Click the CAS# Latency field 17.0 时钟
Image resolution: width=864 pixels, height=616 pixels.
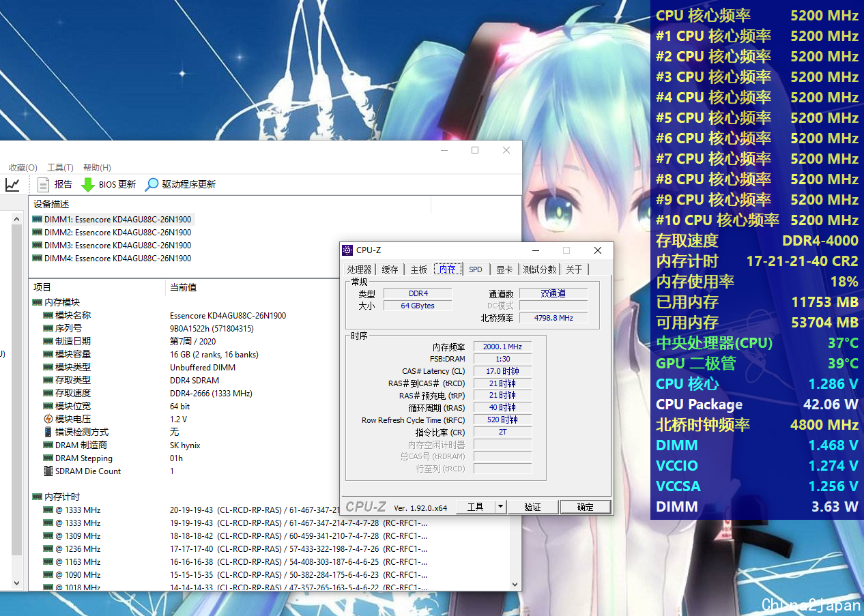point(502,371)
